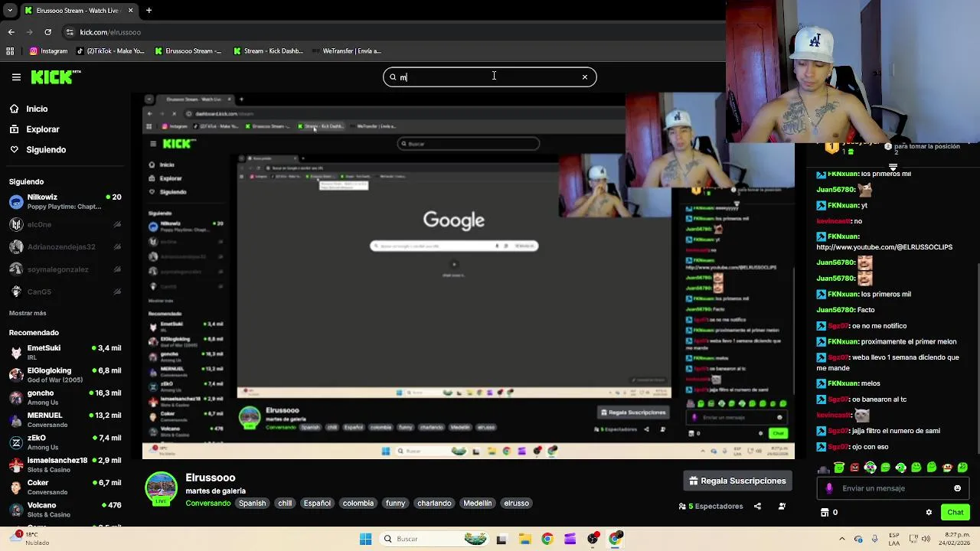Reload the page
980x551 pixels.
pos(47,32)
